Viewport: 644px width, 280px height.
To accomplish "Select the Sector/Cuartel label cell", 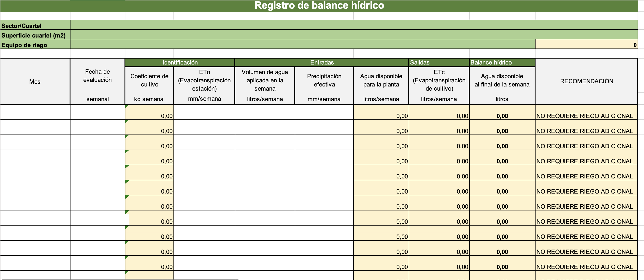I will [x=35, y=25].
